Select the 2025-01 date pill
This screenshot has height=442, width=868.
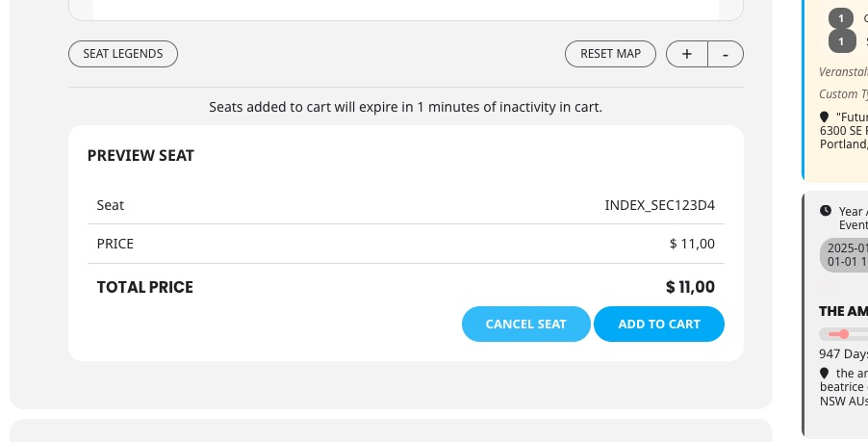click(x=844, y=255)
